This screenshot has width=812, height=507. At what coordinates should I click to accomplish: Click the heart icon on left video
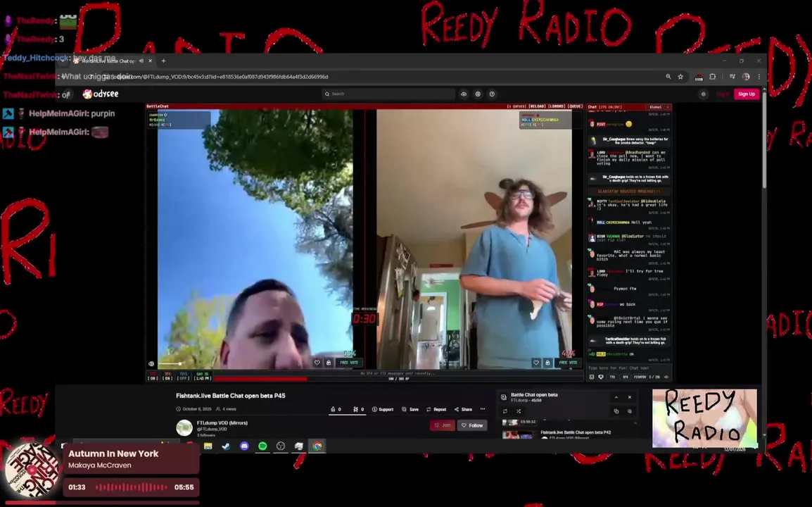point(317,363)
